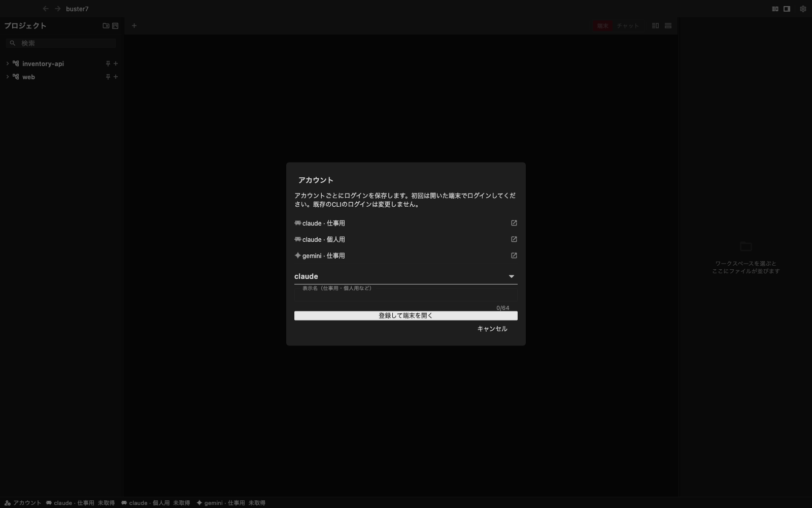Open terminal for claude · 個人用 account

[x=514, y=239]
